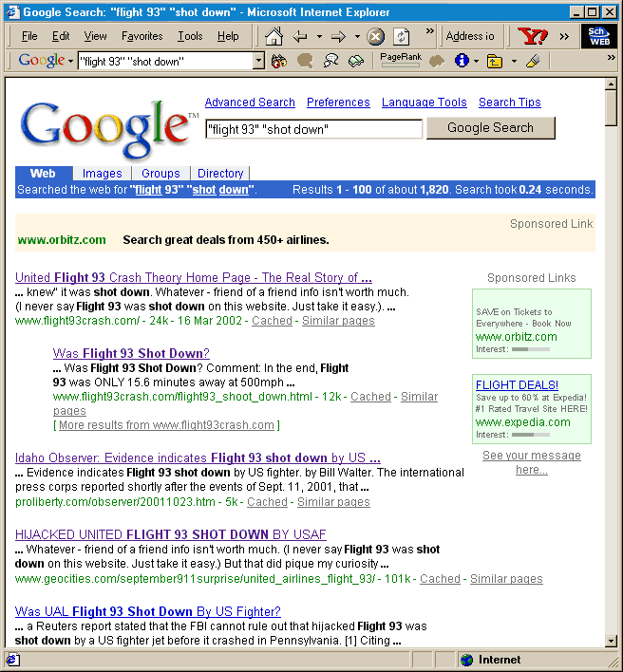Go to the Home page icon
The image size is (623, 672).
coord(274,36)
